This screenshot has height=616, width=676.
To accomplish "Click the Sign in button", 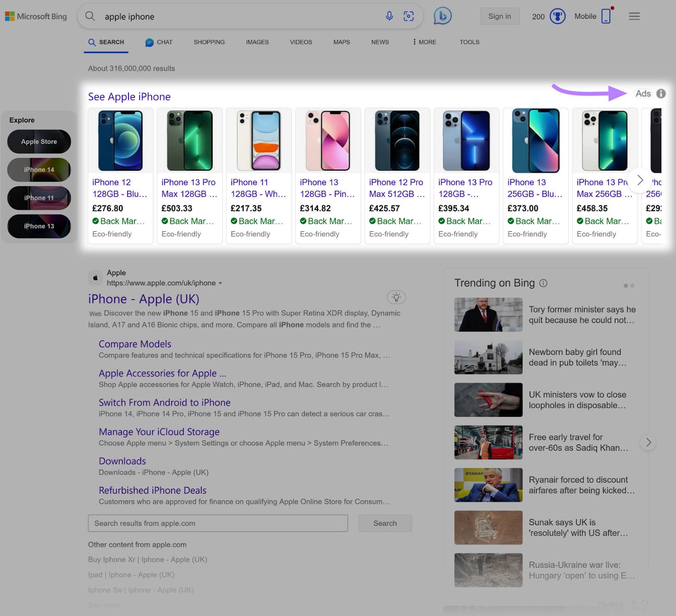I will [x=499, y=16].
